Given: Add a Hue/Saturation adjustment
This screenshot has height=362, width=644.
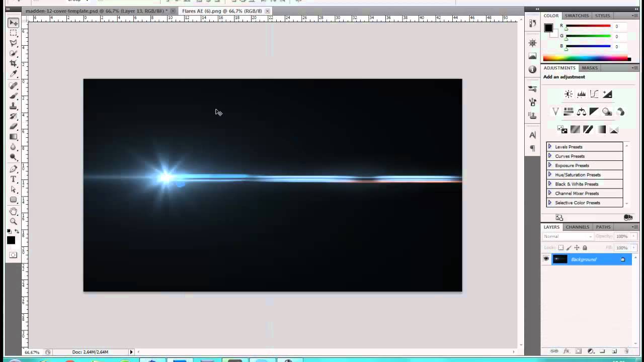Looking at the screenshot, I should 569,112.
